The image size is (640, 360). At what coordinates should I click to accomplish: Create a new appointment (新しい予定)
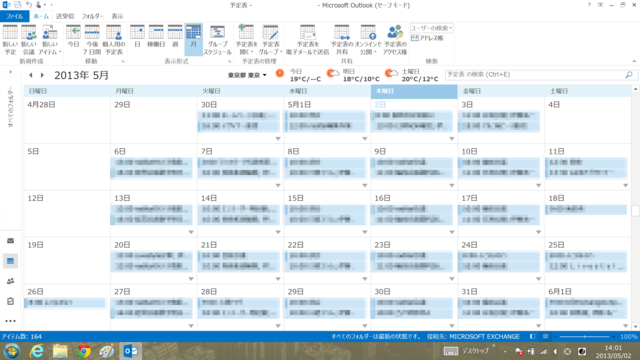[10, 40]
